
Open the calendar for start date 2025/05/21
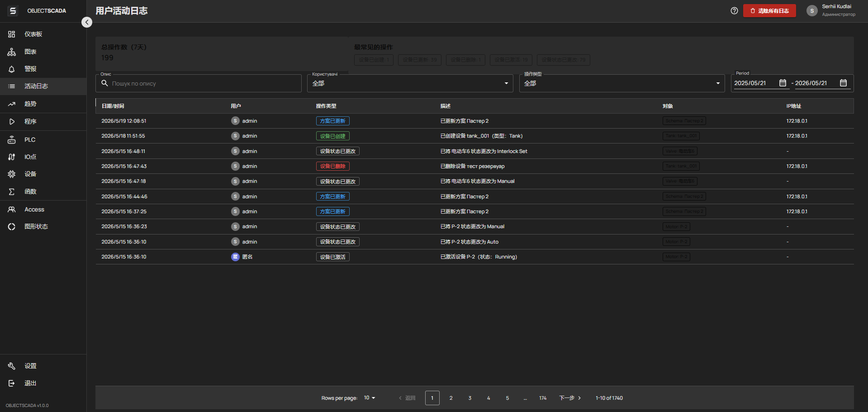click(x=783, y=83)
